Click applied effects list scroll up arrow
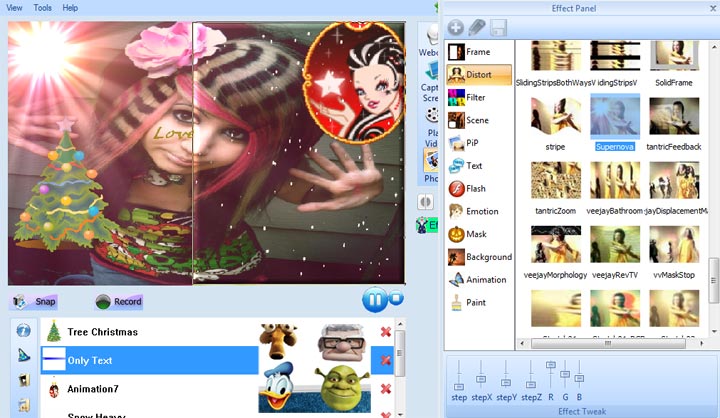Viewport: 720px width, 418px height. (400, 324)
